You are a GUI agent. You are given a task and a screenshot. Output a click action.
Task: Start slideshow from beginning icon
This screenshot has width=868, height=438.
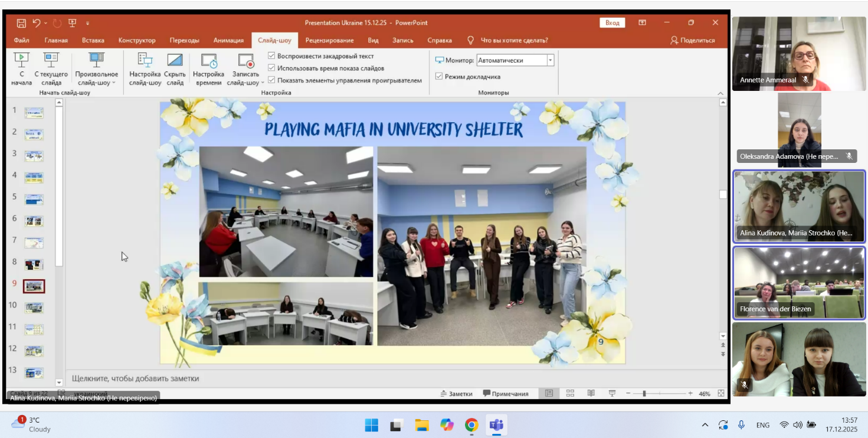21,60
